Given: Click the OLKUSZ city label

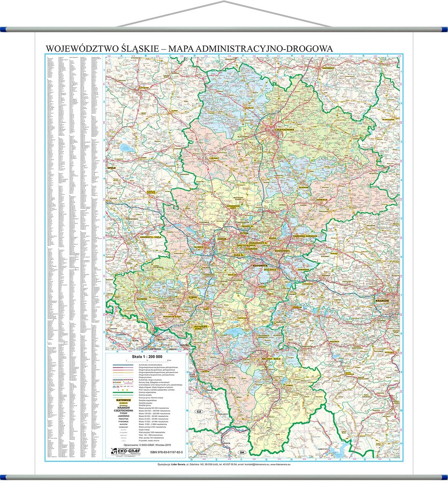Looking at the screenshot, I should [334, 254].
